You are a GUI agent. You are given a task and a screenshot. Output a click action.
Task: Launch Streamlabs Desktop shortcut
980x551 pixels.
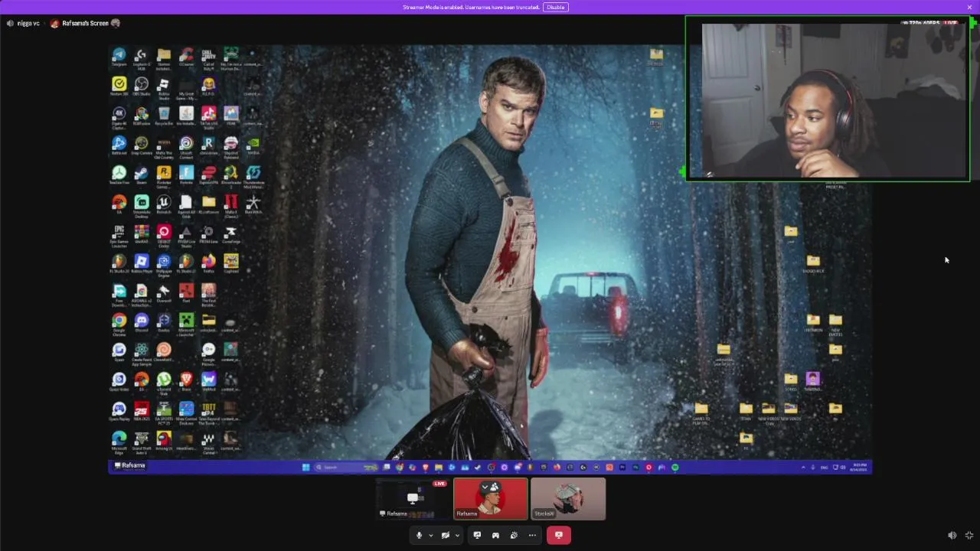pos(142,206)
